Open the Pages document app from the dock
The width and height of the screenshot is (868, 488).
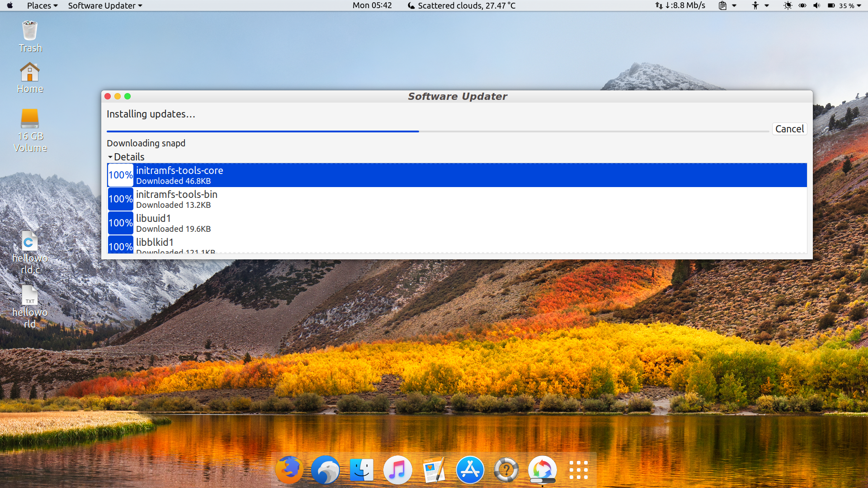point(434,469)
